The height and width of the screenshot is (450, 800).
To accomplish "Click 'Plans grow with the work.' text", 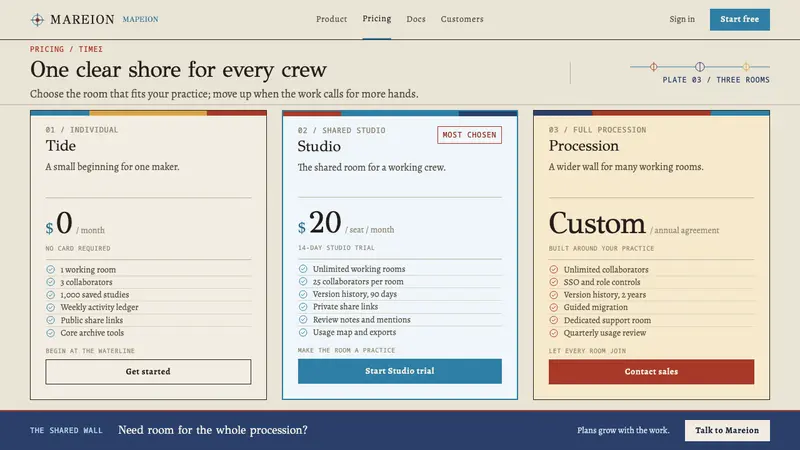I will tap(623, 430).
